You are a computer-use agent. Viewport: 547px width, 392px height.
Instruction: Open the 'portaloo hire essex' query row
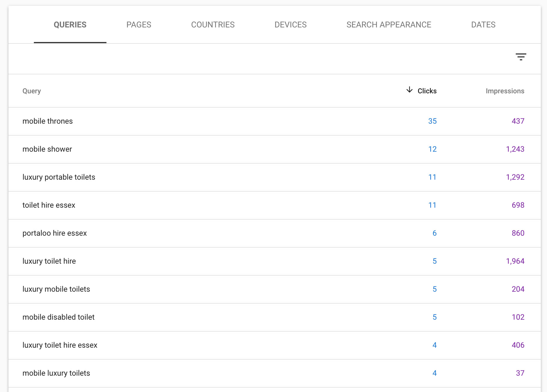274,233
